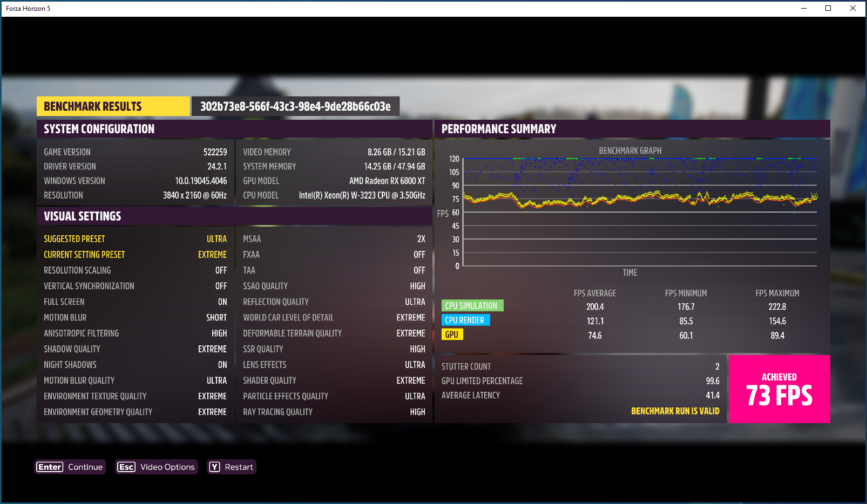Click the Average Latency row
867x504 pixels.
tap(580, 396)
